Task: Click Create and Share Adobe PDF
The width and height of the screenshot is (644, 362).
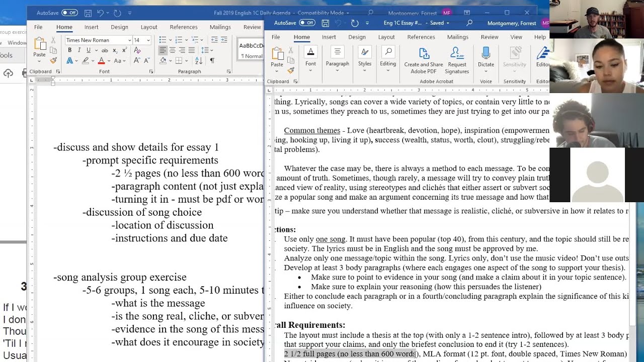Action: pyautogui.click(x=424, y=60)
